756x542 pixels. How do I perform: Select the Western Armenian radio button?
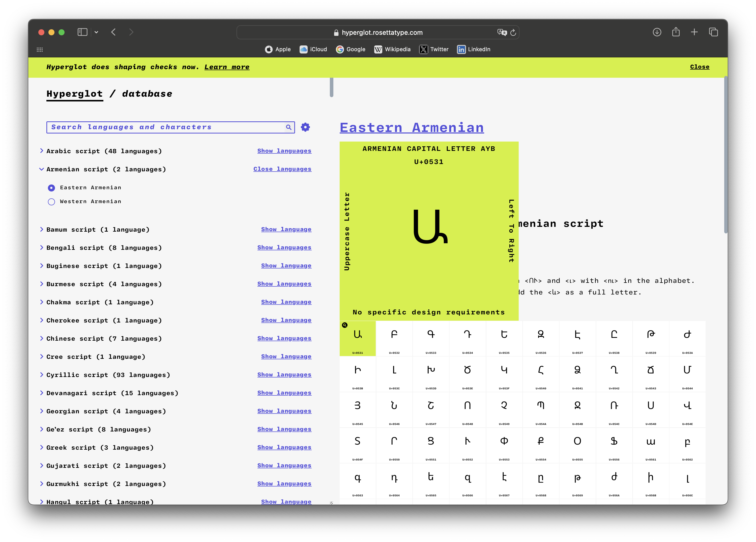[x=51, y=202]
